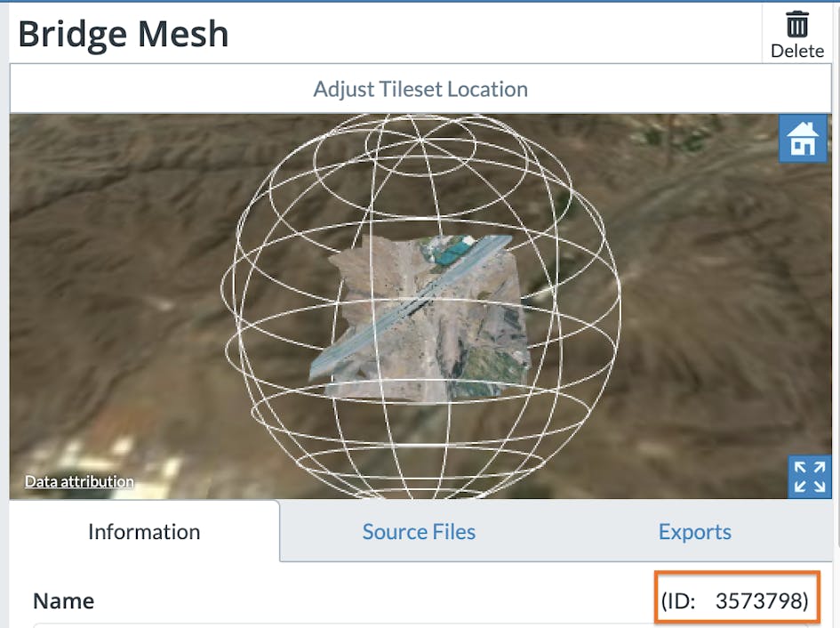Open Adjust Tileset Location

pyautogui.click(x=420, y=89)
